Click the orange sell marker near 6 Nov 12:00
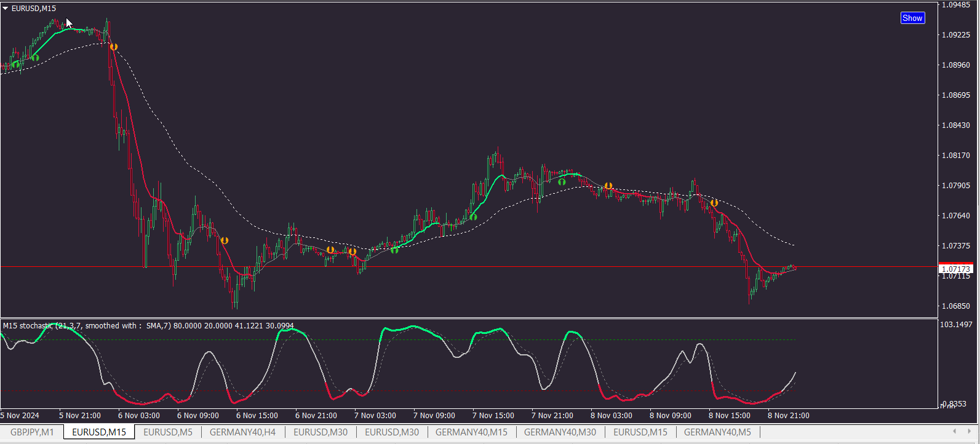Screen dimensions: 980x444 (x=225, y=240)
